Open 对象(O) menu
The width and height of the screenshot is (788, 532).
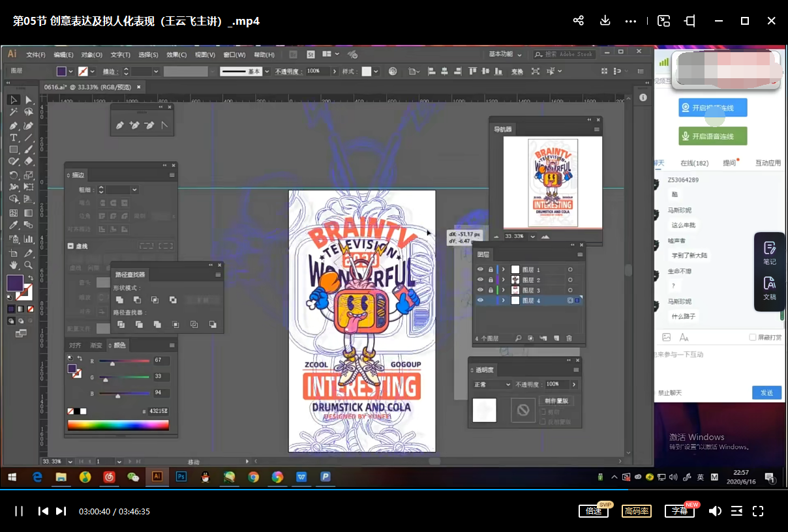[92, 55]
